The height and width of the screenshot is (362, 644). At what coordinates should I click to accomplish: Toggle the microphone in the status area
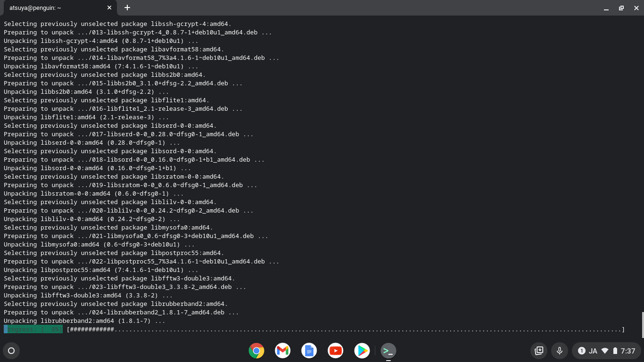pos(560,351)
